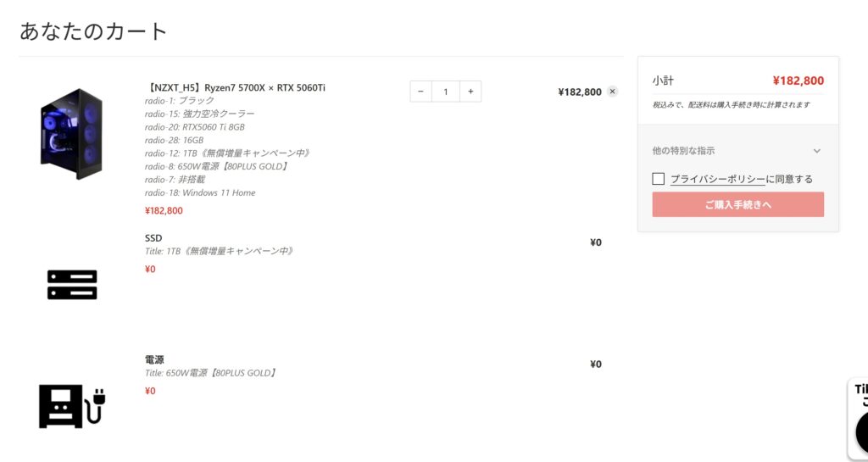Click the quantity input field

click(x=446, y=92)
